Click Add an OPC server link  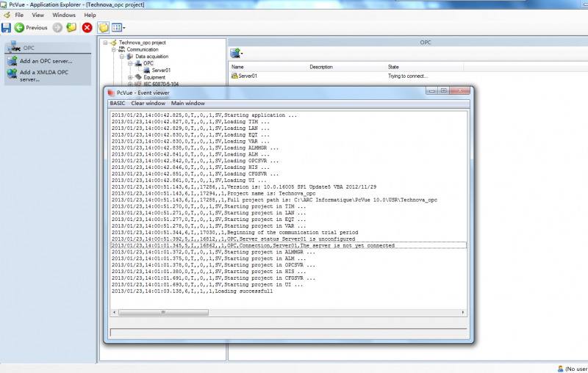coord(46,61)
